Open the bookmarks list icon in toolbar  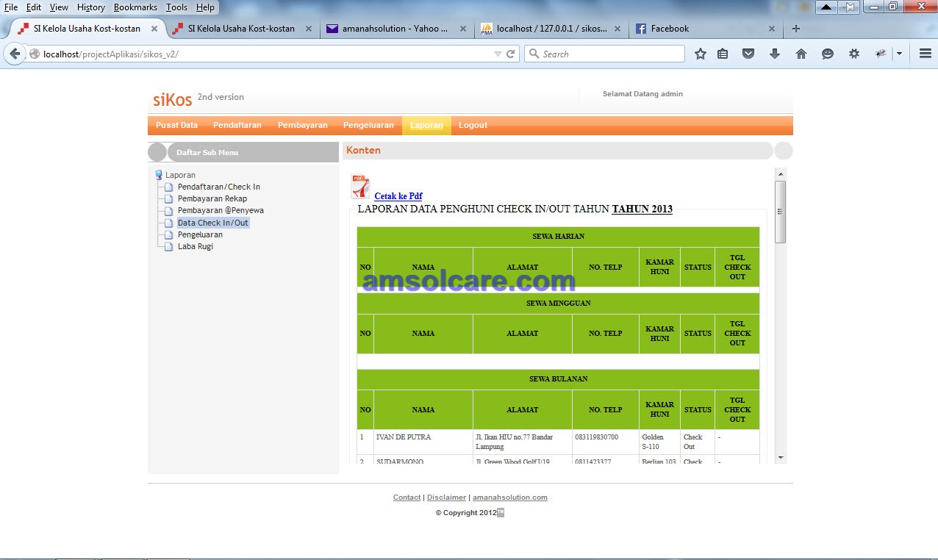pos(723,54)
